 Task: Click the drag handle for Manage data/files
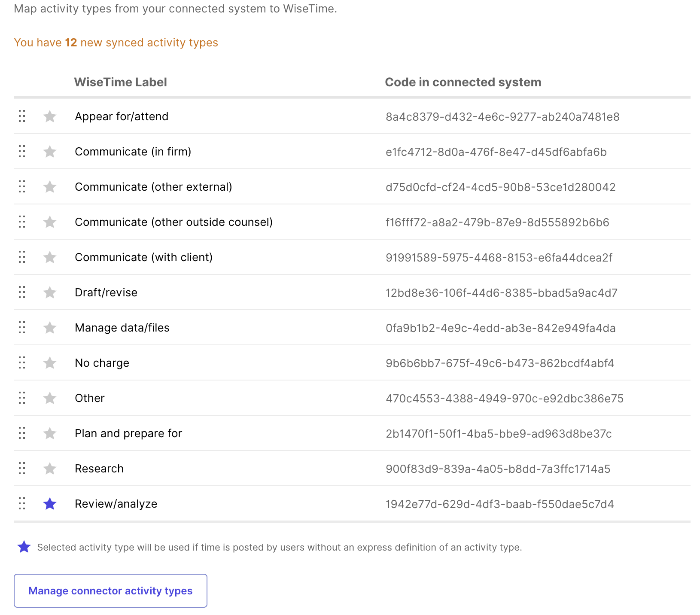[22, 328]
